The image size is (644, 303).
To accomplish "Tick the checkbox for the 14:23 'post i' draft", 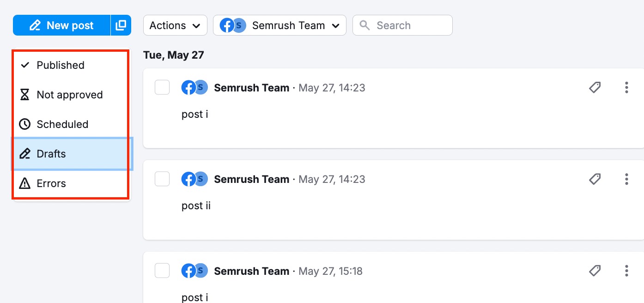I will click(x=162, y=87).
